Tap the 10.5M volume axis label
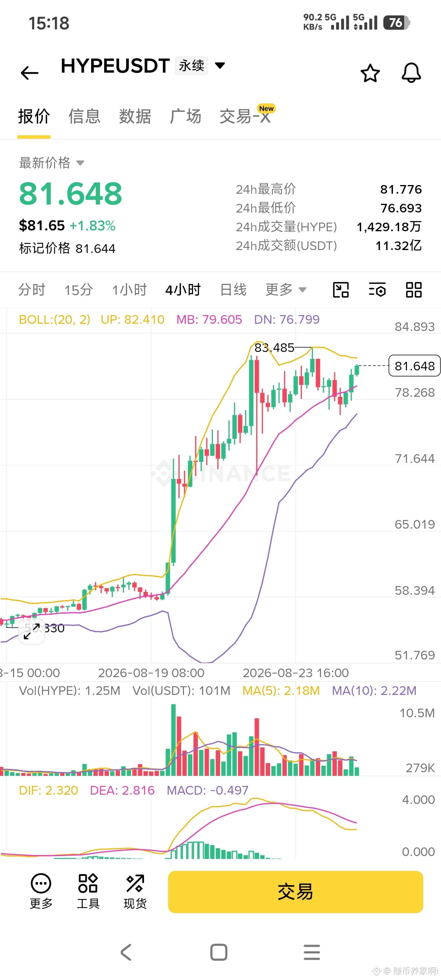 (x=417, y=713)
